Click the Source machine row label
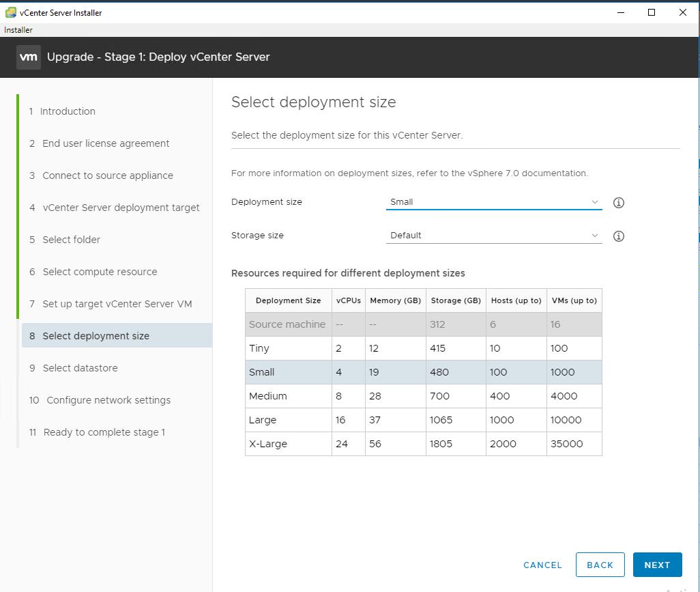 click(287, 324)
